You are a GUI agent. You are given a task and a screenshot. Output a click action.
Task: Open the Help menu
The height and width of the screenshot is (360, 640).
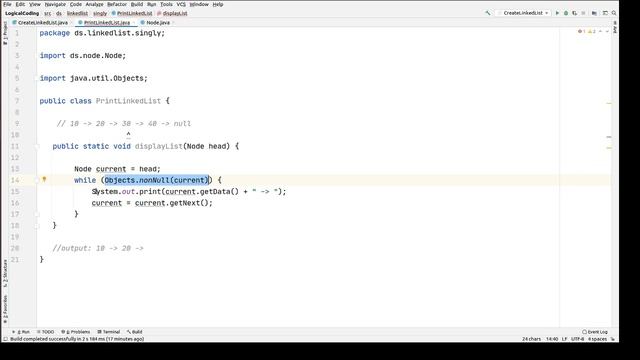tap(218, 4)
